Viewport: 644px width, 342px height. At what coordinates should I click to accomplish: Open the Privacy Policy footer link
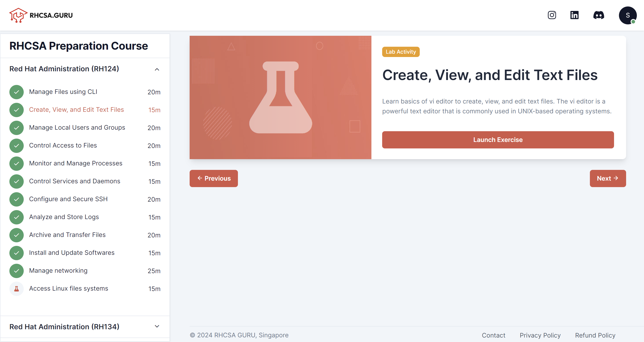coord(540,335)
